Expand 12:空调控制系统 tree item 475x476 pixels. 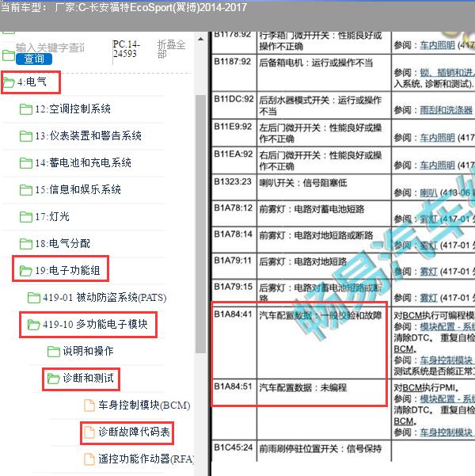click(x=73, y=109)
